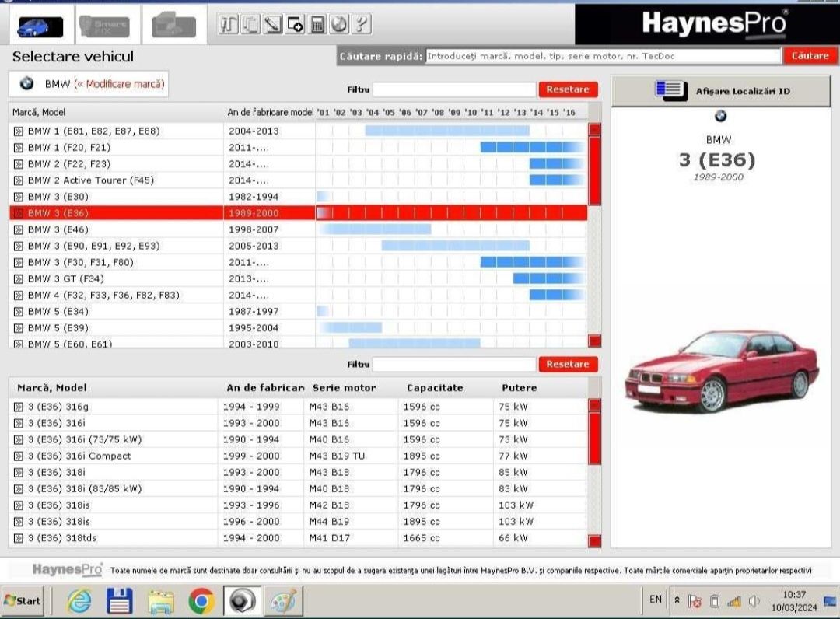Expand the BMW 3 (E30) row
Viewport: 840px width, 619px height.
click(19, 197)
